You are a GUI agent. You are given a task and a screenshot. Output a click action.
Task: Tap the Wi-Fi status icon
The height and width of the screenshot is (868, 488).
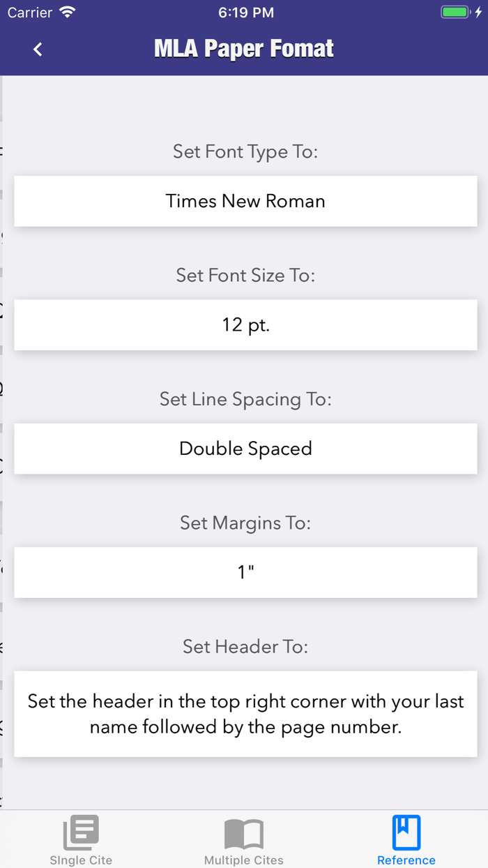coord(68,13)
